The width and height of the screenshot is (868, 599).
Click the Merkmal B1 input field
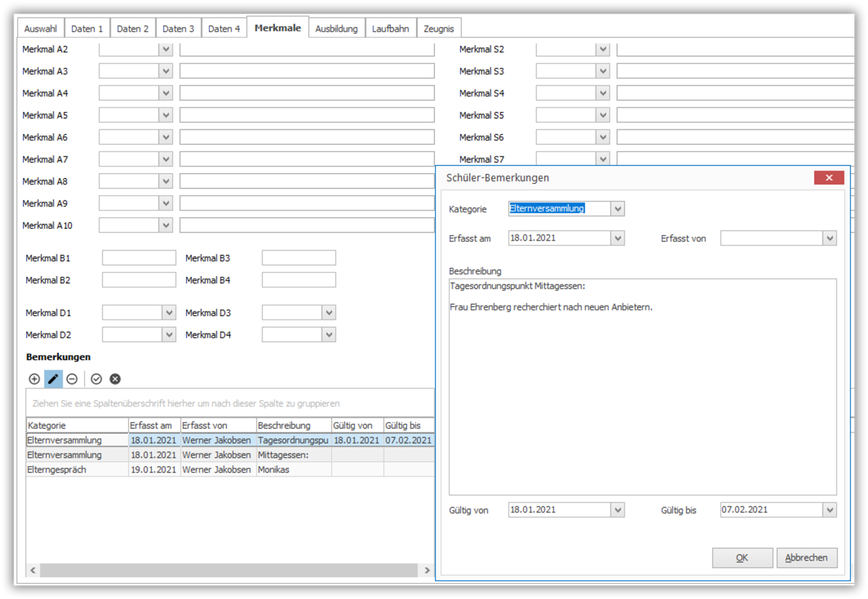[139, 258]
